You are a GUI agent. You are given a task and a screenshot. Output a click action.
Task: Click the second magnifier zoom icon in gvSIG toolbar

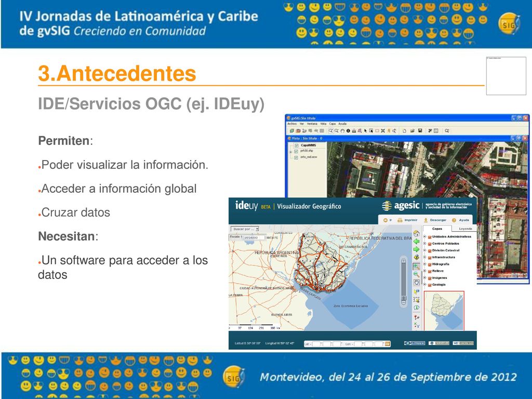coord(337,130)
